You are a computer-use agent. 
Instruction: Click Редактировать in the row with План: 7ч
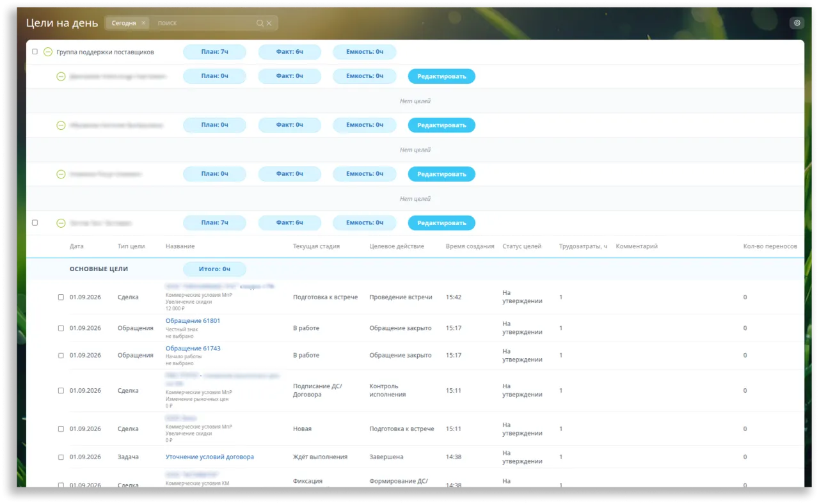[441, 223]
